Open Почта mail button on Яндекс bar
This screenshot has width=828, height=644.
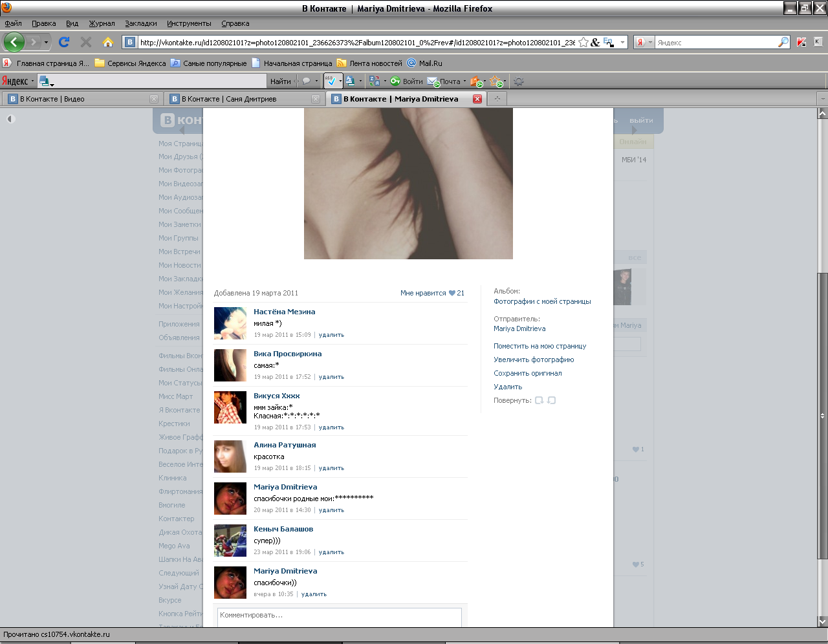click(444, 81)
